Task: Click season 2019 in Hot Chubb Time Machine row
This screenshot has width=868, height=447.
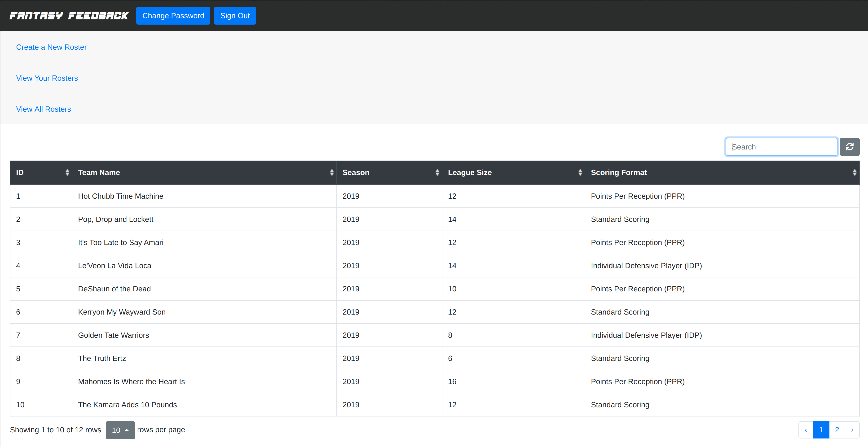Action: 351,196
